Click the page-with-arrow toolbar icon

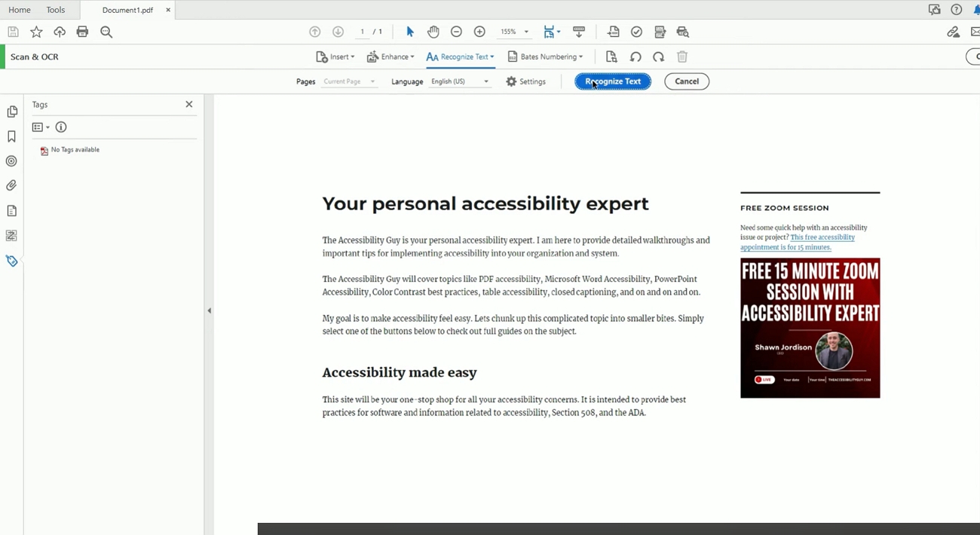coord(614,32)
